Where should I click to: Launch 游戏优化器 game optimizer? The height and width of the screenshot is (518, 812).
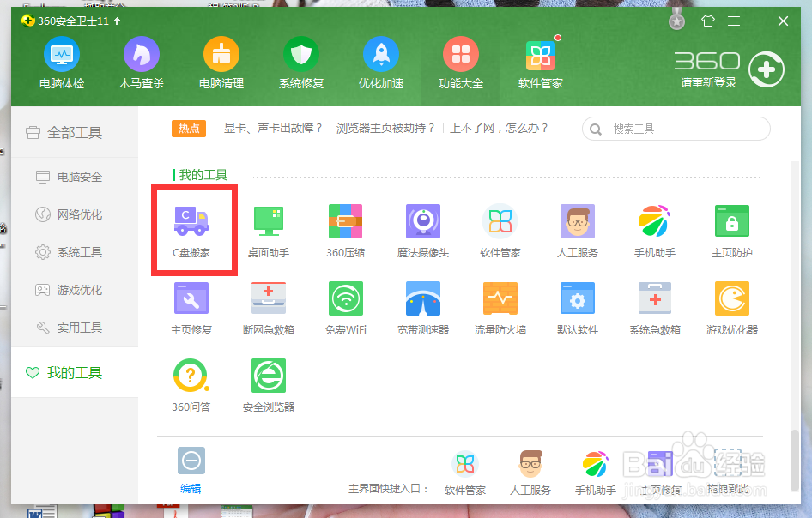coord(731,308)
